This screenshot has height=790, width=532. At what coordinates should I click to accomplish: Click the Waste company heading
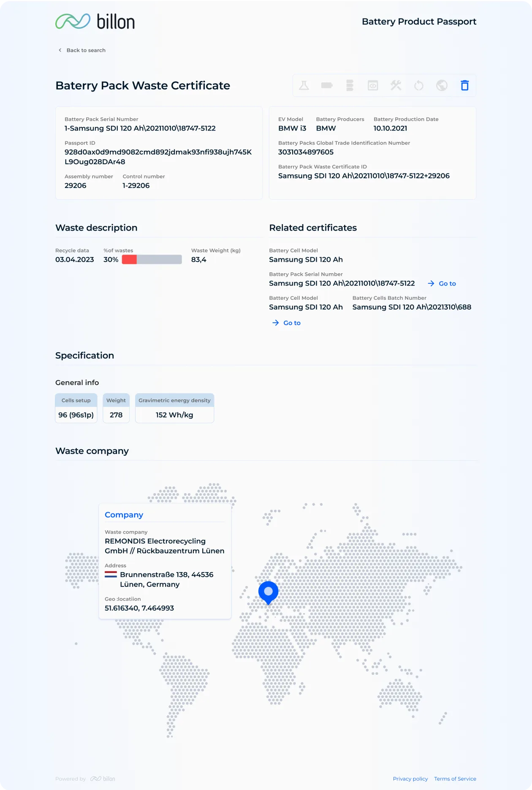click(92, 451)
